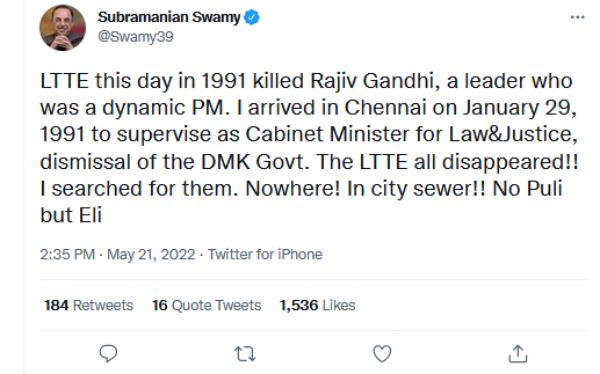Click the Reply speech bubble icon

[x=108, y=353]
